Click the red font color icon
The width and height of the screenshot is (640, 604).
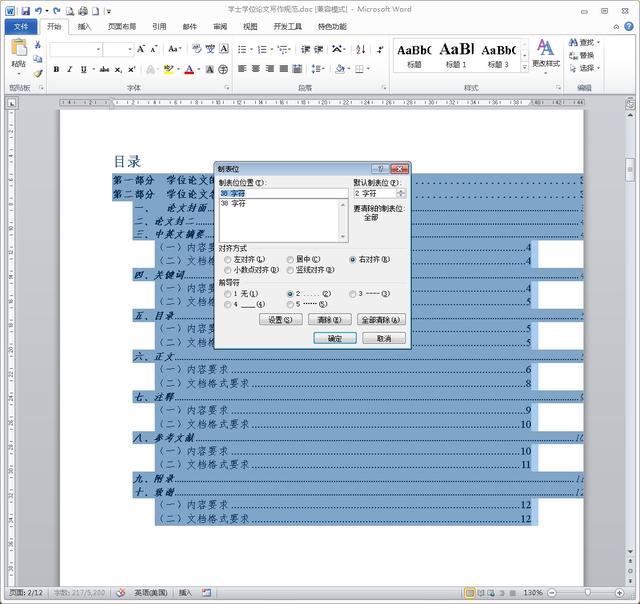tap(189, 69)
